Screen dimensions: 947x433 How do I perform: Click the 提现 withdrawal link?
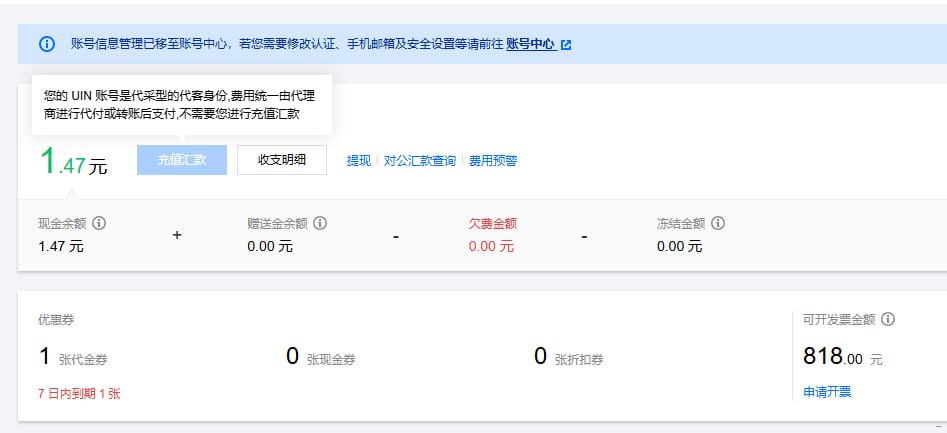tap(358, 161)
